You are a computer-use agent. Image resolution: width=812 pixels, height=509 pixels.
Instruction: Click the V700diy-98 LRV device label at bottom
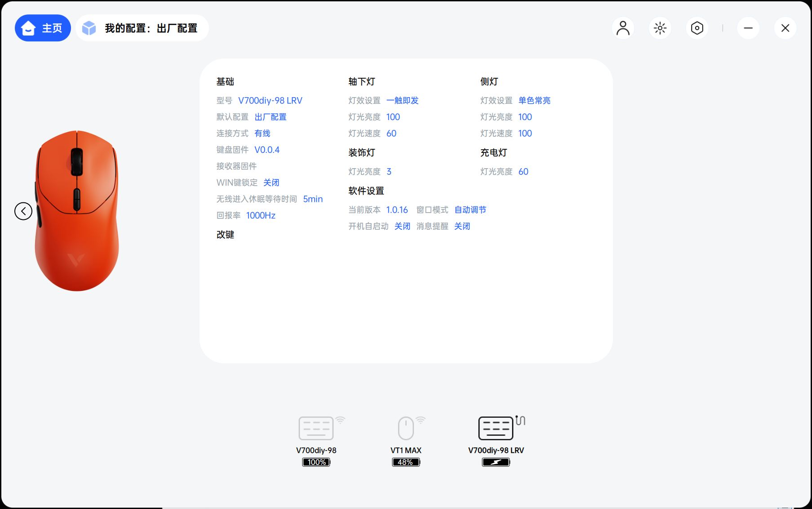click(x=496, y=450)
